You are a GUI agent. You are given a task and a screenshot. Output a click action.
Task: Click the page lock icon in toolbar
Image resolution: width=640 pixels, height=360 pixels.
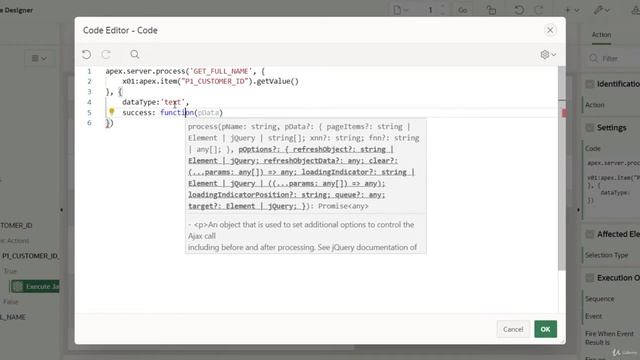491,10
